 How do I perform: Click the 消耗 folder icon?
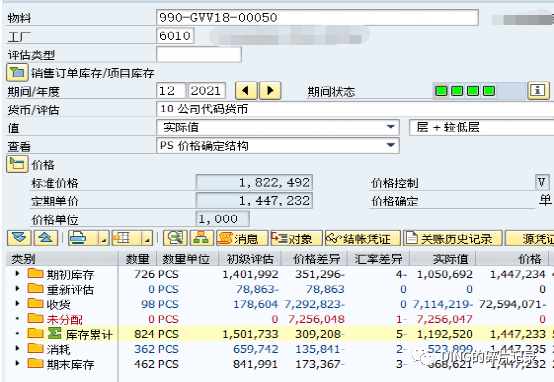coord(35,348)
